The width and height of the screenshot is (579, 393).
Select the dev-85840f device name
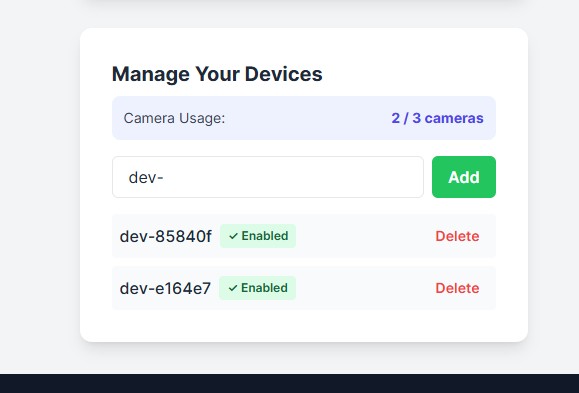click(x=166, y=236)
